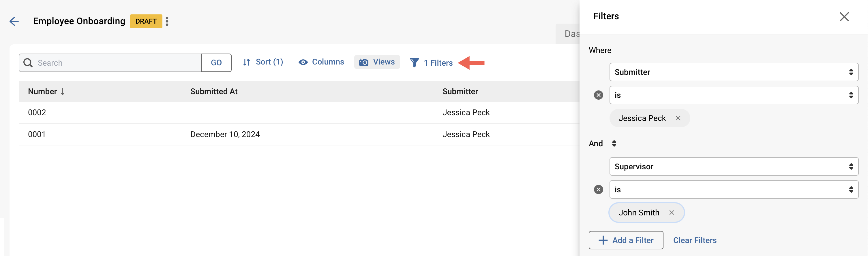Remove the John Smith filter chip
This screenshot has width=868, height=256.
[x=672, y=213]
